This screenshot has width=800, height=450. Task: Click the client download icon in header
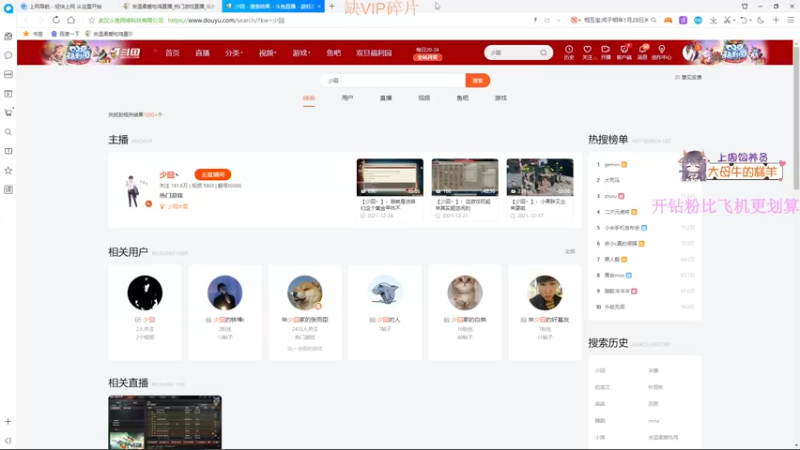[x=624, y=52]
